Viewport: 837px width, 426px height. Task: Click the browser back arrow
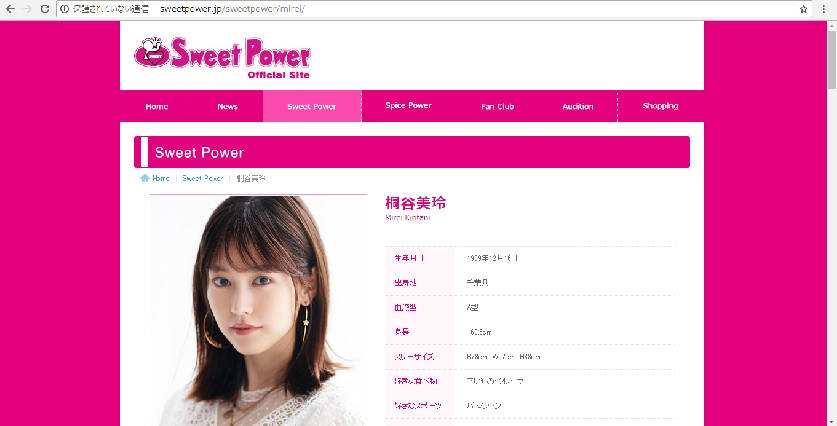10,9
